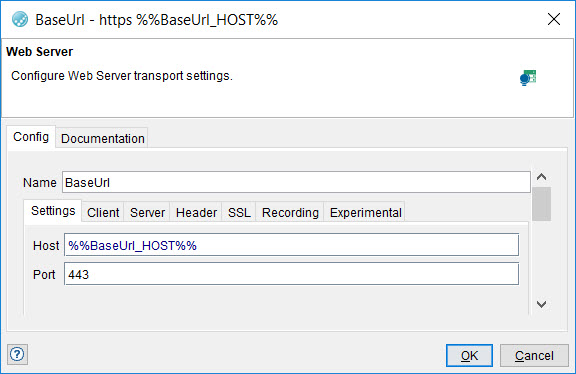The width and height of the screenshot is (576, 374).
Task: Click the scrollbar down arrow
Action: click(x=541, y=304)
